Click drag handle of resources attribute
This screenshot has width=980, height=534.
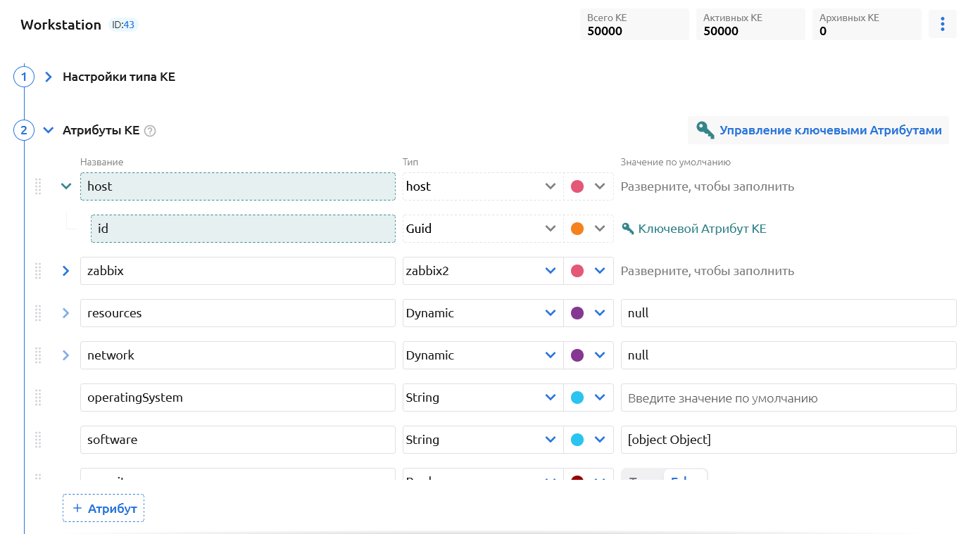38,313
